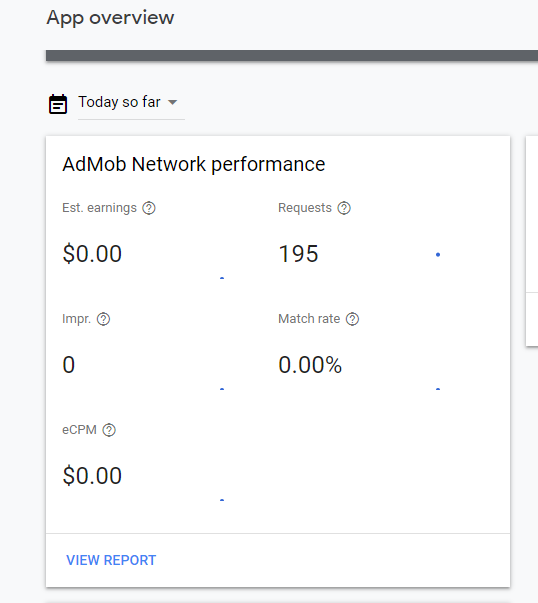The image size is (538, 603).
Task: Click the Impr. help question icon
Action: coord(103,319)
